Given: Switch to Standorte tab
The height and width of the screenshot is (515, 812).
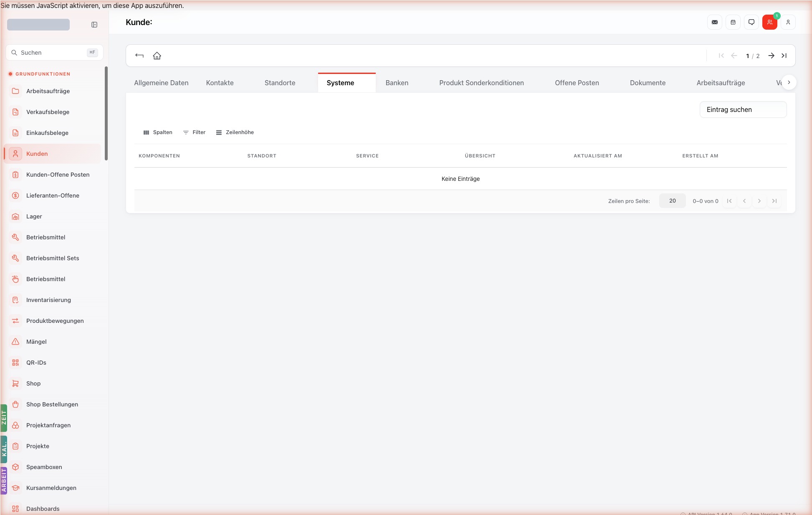Looking at the screenshot, I should tap(280, 83).
